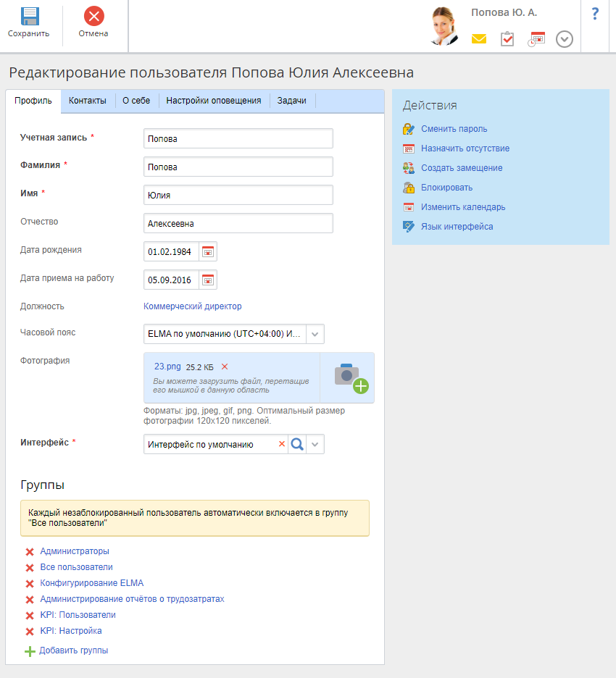Image resolution: width=616 pixels, height=678 pixels.
Task: Open tasks via the clipboard checkmark icon
Action: pyautogui.click(x=507, y=39)
